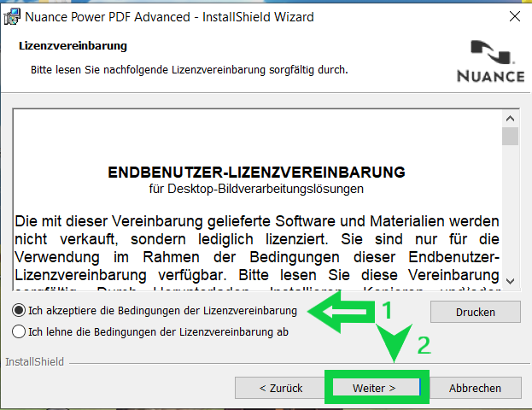Image resolution: width=532 pixels, height=410 pixels.
Task: Go back with the Zurück button
Action: pyautogui.click(x=281, y=388)
